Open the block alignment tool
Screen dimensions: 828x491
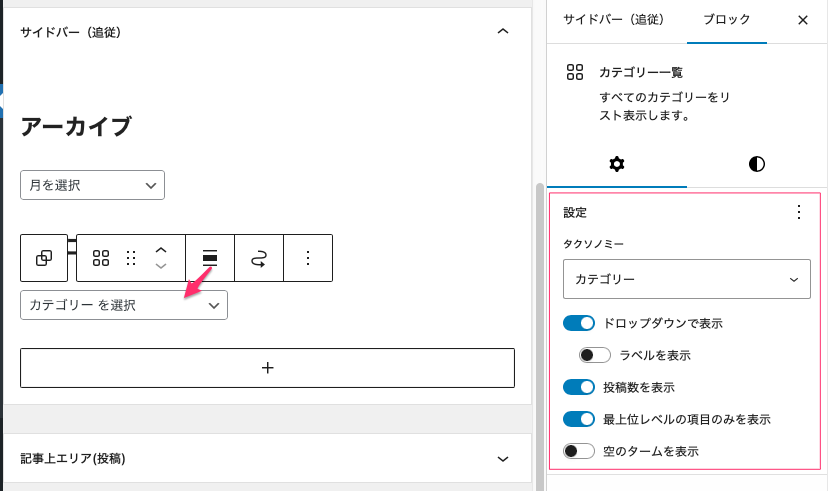[x=210, y=259]
